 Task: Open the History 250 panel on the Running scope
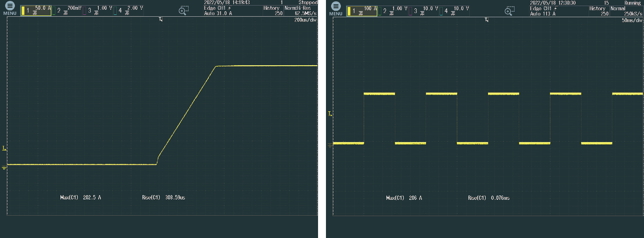tap(597, 11)
